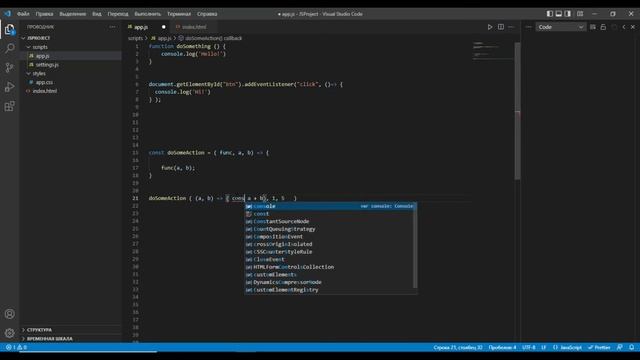Viewport: 640px width, 360px height.
Task: Open the Выполнить menu
Action: 148,13
